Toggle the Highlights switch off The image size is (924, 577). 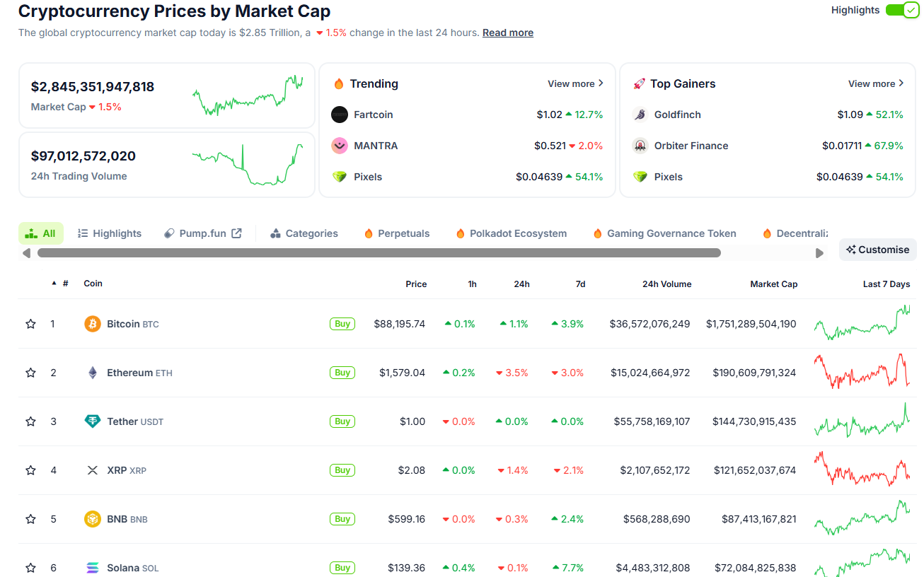(x=901, y=11)
